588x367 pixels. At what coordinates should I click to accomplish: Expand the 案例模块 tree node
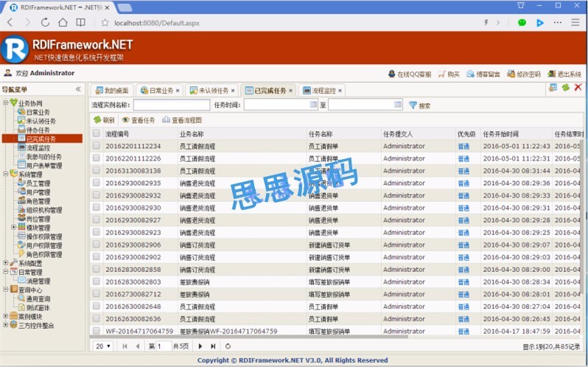tap(6, 316)
